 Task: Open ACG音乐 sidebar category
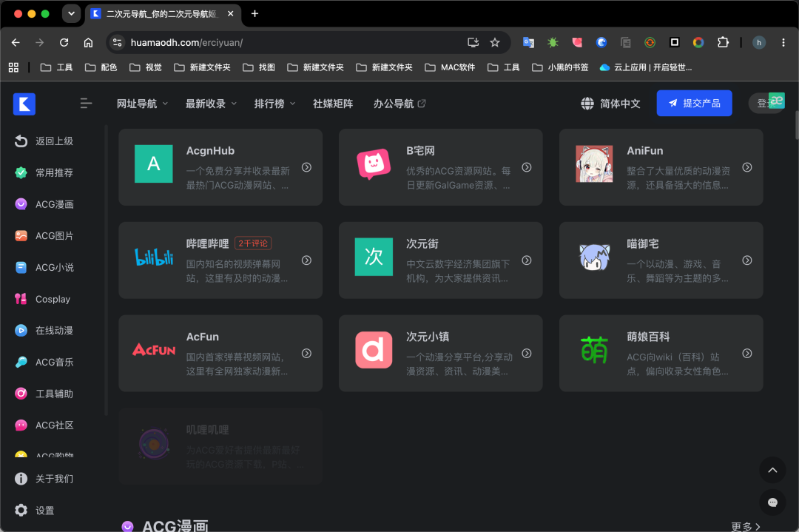(45, 363)
